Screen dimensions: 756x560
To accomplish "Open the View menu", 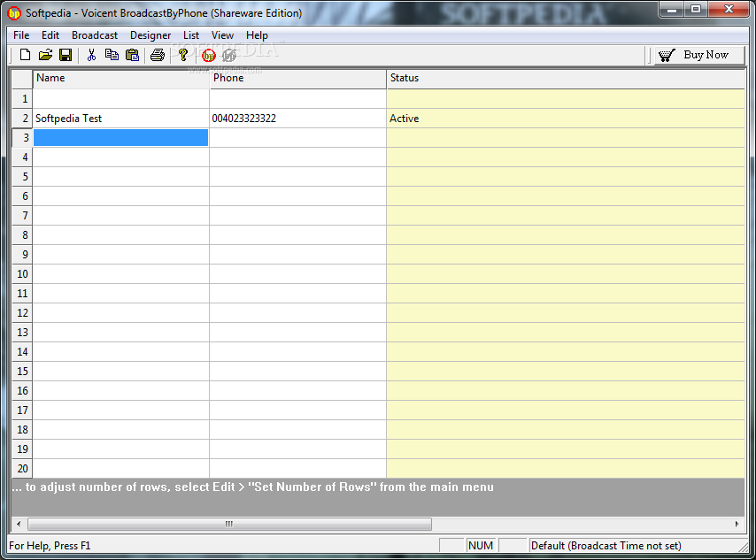I will click(222, 35).
